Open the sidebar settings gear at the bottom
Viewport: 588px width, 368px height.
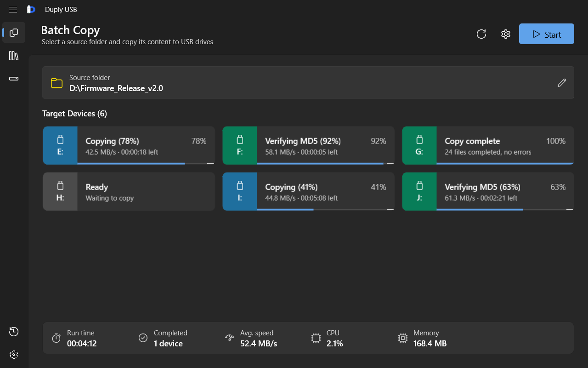point(14,355)
